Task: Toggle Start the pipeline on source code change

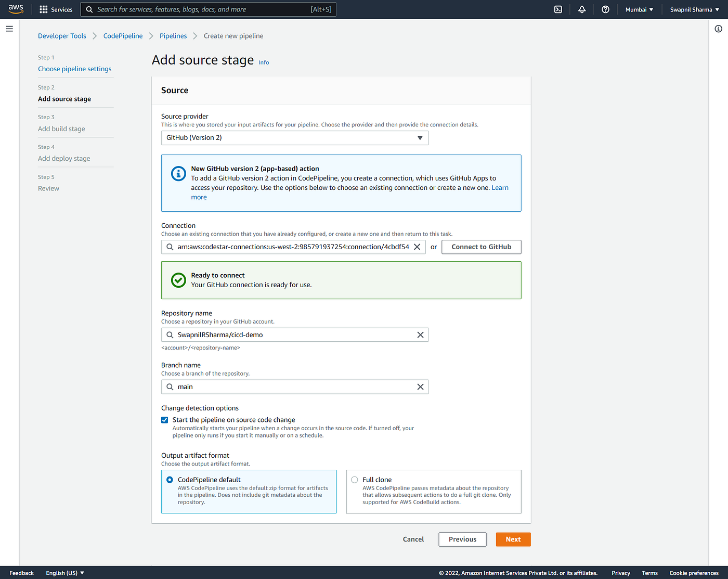Action: pos(165,420)
